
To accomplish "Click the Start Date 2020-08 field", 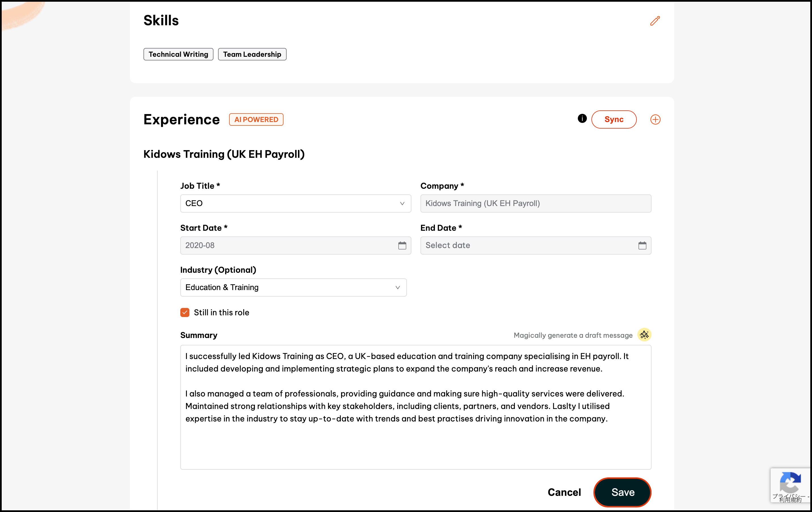I will pos(287,245).
